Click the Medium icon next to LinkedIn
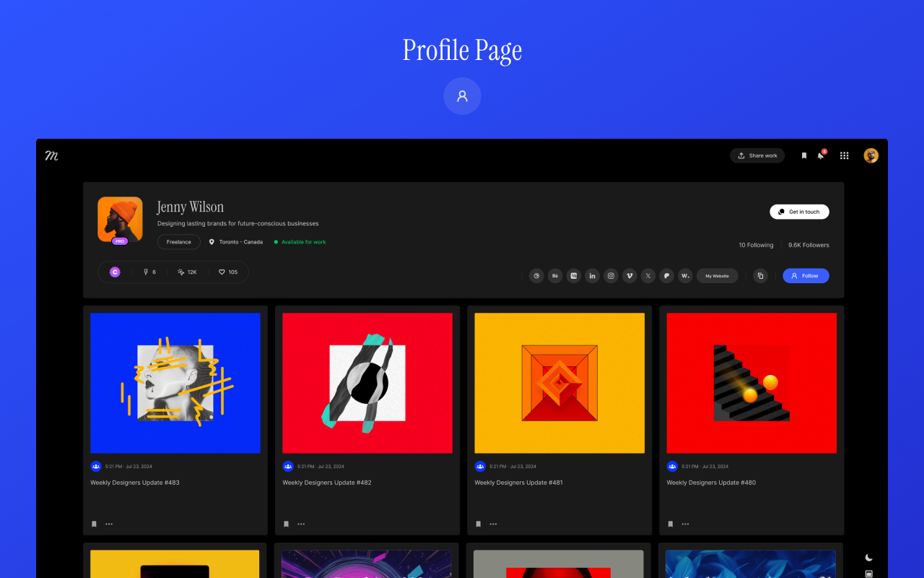The image size is (924, 578). [x=573, y=275]
